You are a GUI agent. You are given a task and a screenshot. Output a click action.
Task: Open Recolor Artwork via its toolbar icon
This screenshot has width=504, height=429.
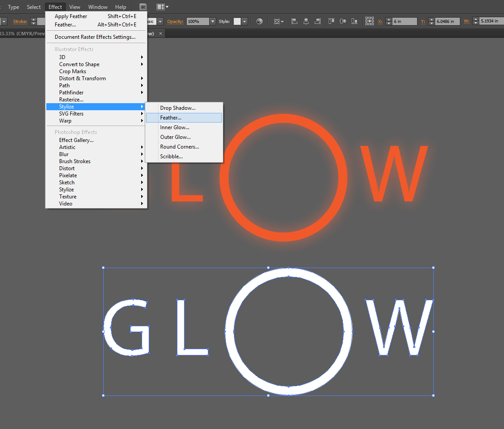click(259, 21)
